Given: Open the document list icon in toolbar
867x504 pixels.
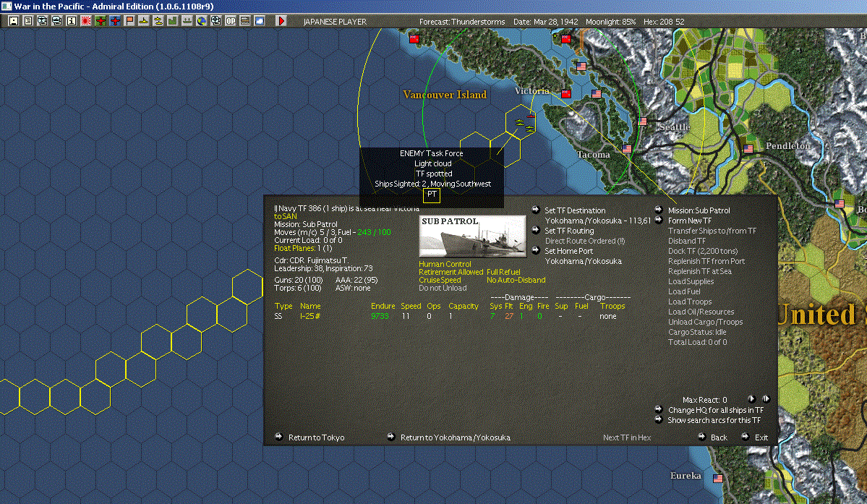Looking at the screenshot, I should [x=27, y=21].
